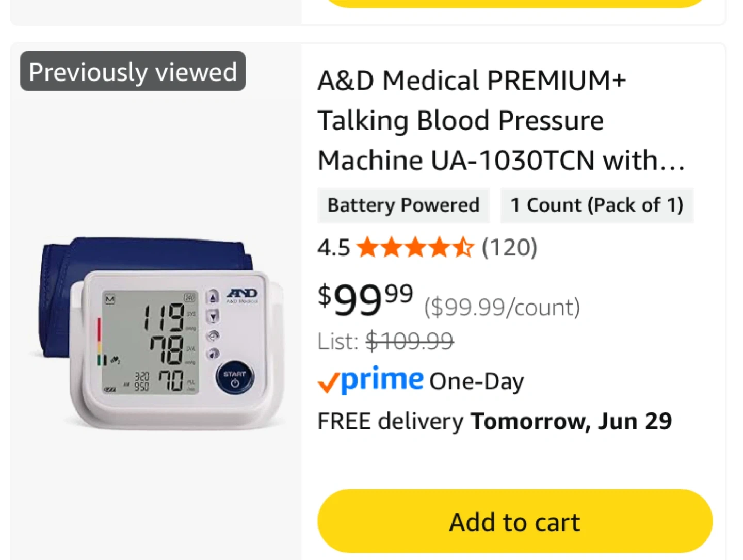Viewport: 743px width, 560px height.
Task: Click the up arrow button on the monitor image
Action: pos(213,297)
